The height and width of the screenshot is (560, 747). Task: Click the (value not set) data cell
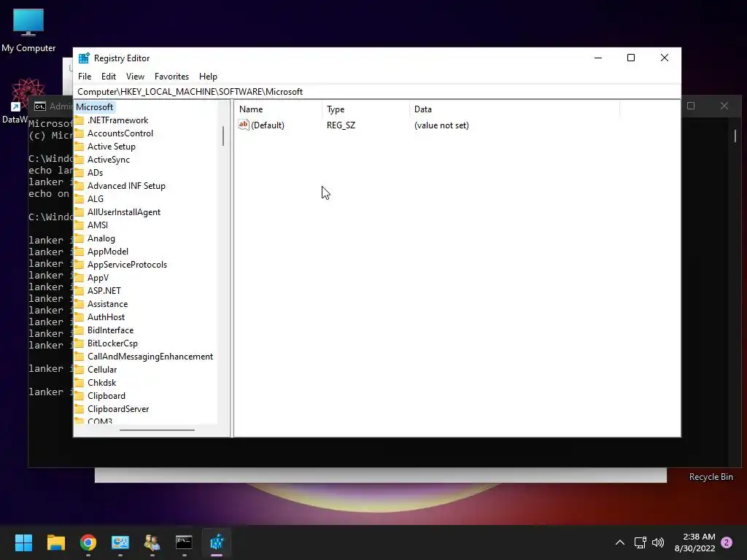coord(441,125)
